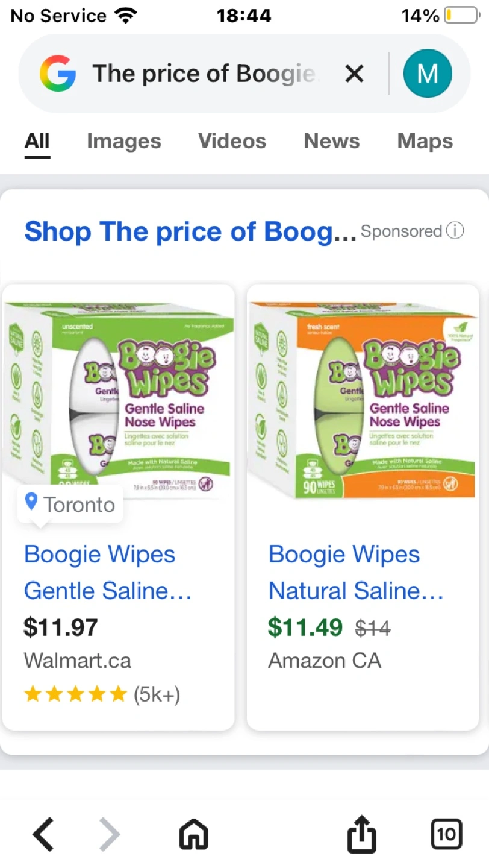Open the browser home button
Image resolution: width=489 pixels, height=868 pixels.
[194, 834]
